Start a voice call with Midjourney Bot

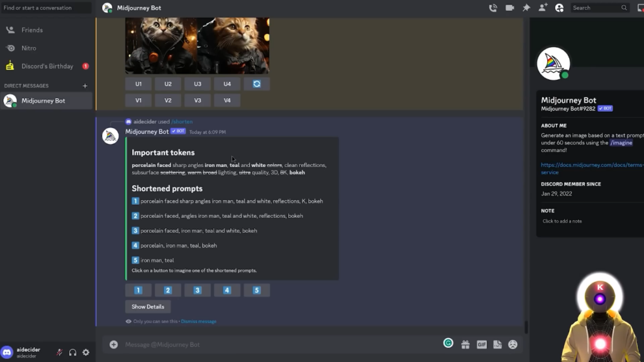coord(493,8)
